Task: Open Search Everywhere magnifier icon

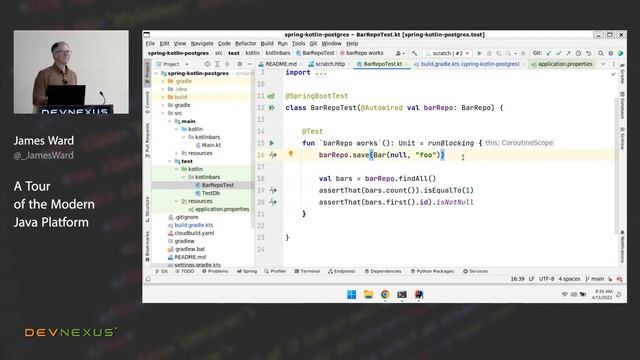Action: click(601, 53)
